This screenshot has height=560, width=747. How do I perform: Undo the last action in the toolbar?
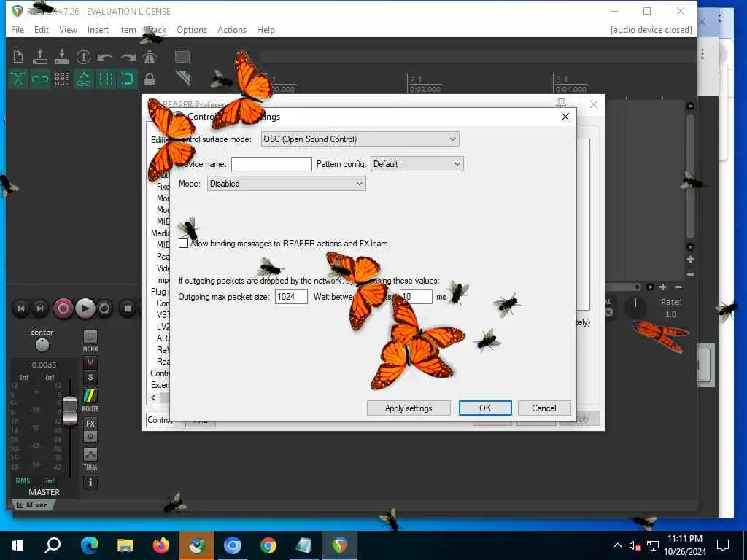[x=105, y=58]
